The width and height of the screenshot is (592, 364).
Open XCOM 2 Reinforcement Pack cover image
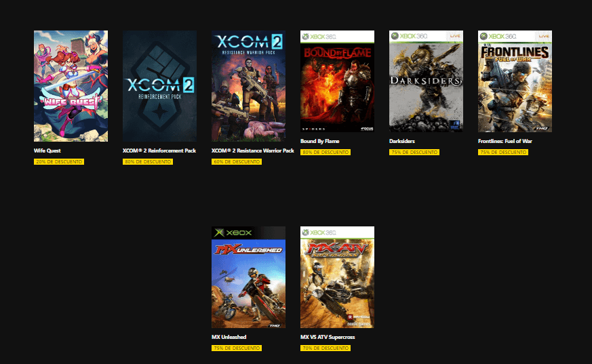click(159, 86)
